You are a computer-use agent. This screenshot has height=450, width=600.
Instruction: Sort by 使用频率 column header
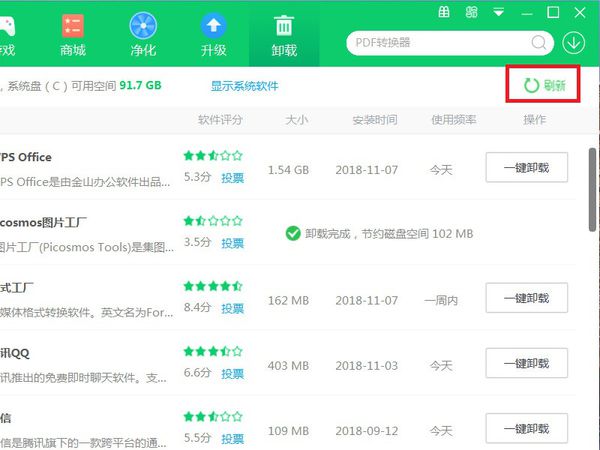click(454, 120)
